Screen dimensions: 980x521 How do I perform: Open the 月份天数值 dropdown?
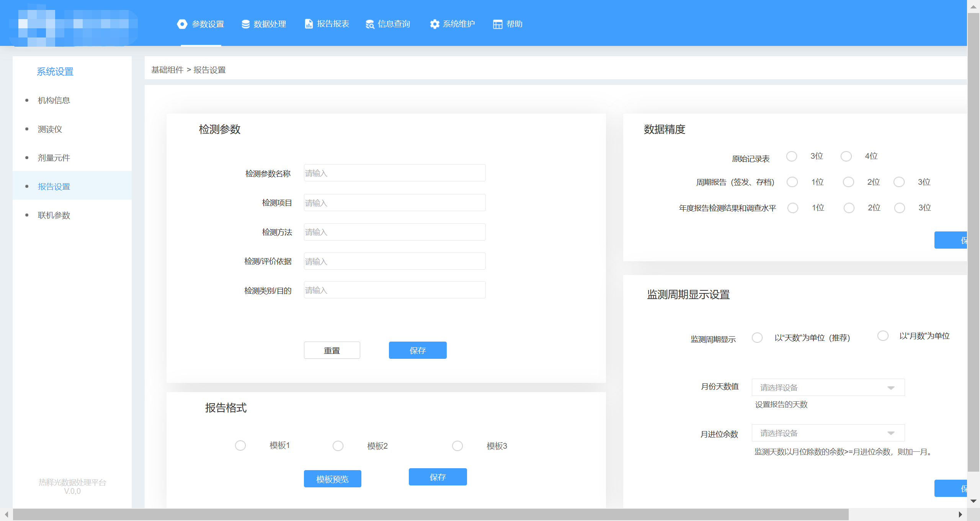[x=828, y=387]
